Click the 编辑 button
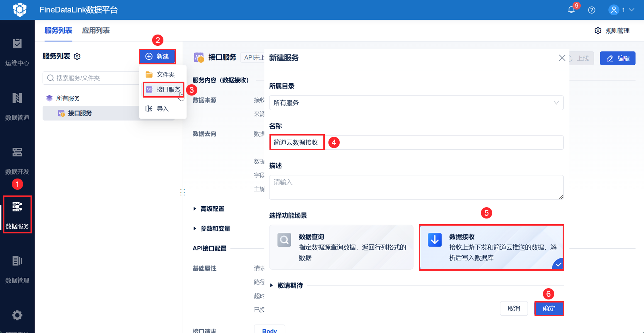 [618, 58]
